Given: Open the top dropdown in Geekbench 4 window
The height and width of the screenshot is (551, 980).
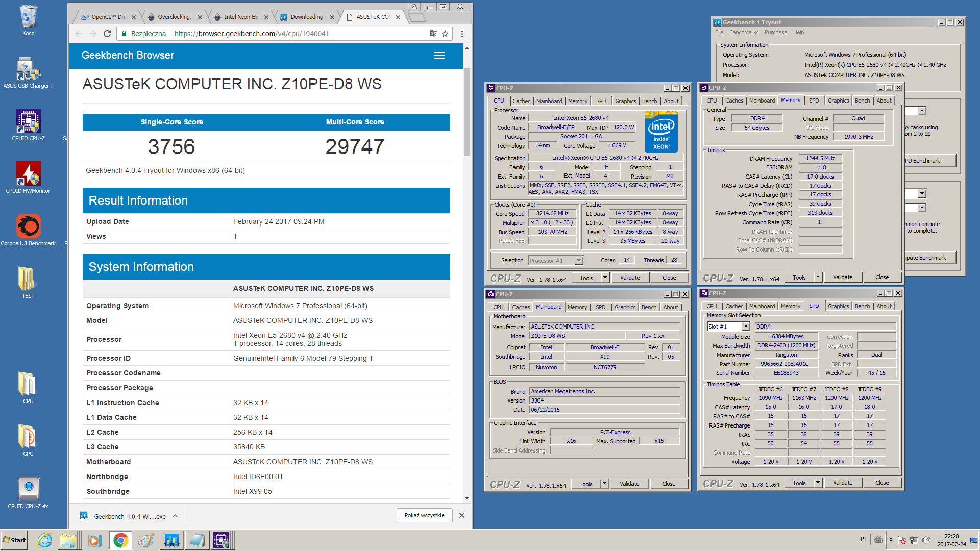Looking at the screenshot, I should tap(922, 111).
